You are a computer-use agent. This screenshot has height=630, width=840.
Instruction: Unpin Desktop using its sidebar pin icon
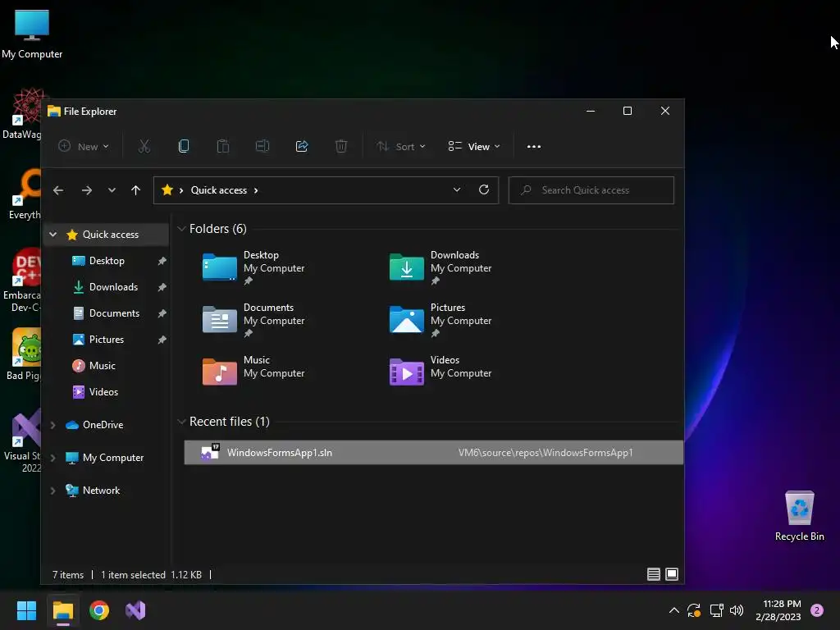(162, 261)
